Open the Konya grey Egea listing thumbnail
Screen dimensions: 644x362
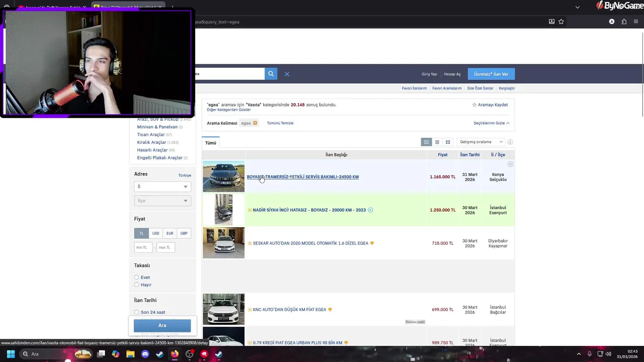pyautogui.click(x=223, y=176)
